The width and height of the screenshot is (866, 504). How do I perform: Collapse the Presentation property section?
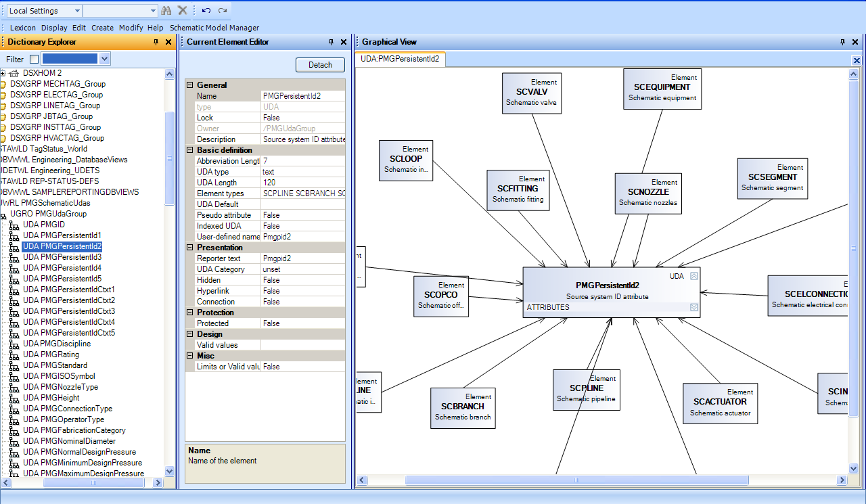189,248
